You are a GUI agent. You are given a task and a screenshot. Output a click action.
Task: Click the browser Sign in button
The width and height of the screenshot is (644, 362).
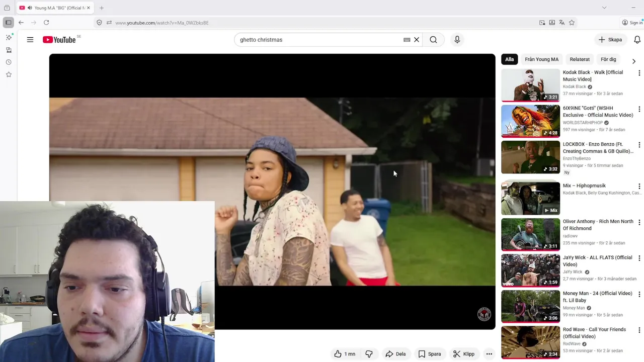click(x=632, y=23)
